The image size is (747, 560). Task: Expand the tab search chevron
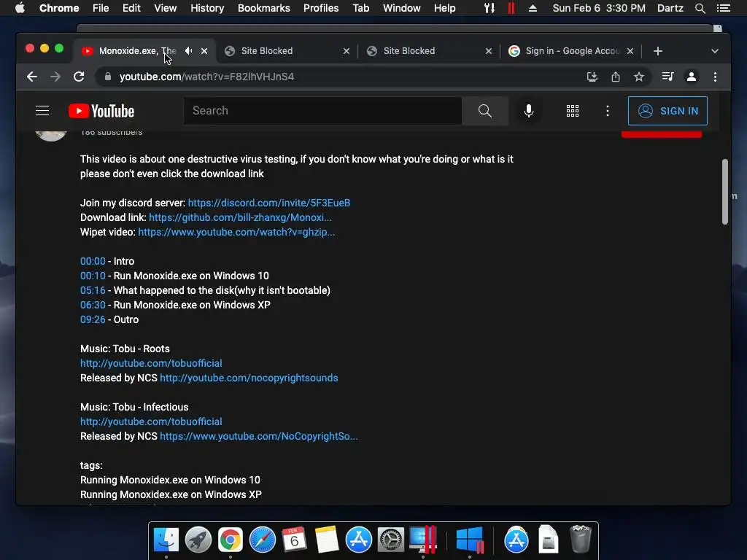pyautogui.click(x=715, y=51)
